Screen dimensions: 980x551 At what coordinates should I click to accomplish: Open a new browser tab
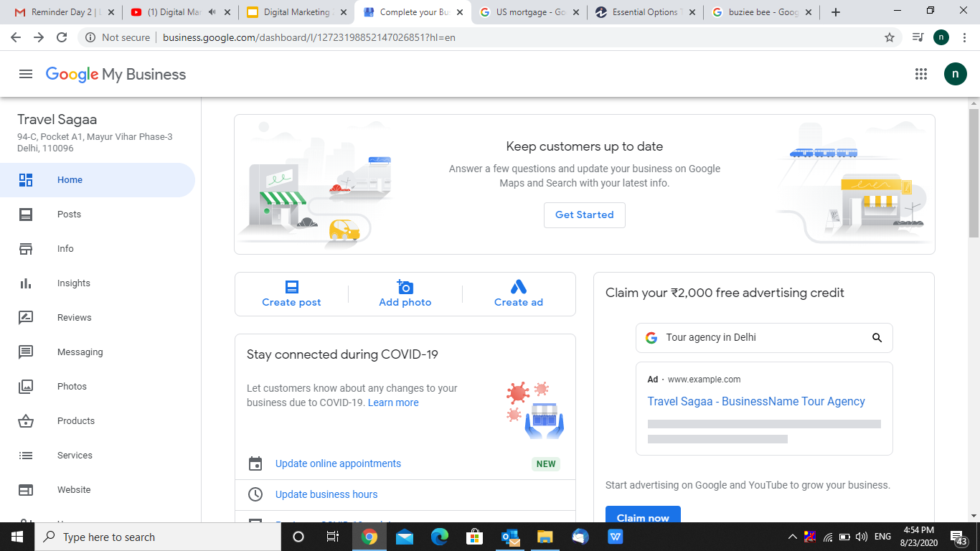tap(836, 12)
